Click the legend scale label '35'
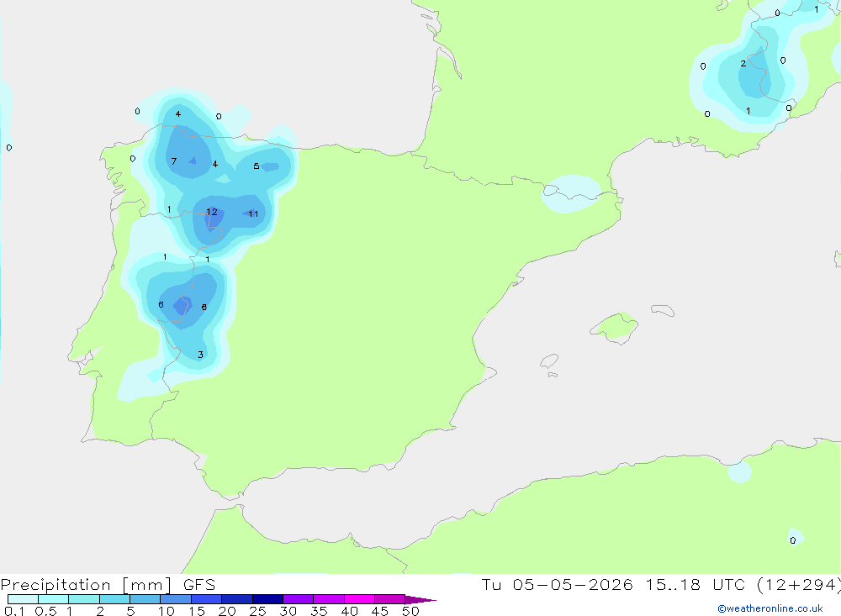Viewport: 841px width, 616px height. (319, 611)
